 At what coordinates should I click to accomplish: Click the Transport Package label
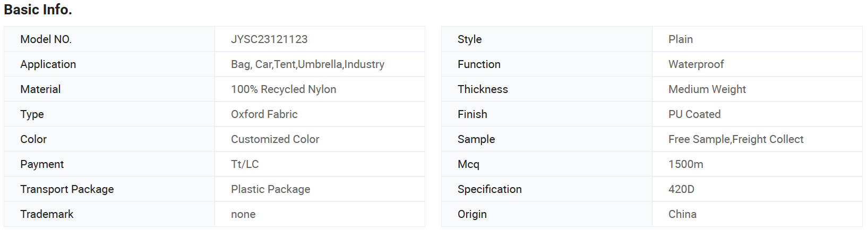[x=67, y=189]
